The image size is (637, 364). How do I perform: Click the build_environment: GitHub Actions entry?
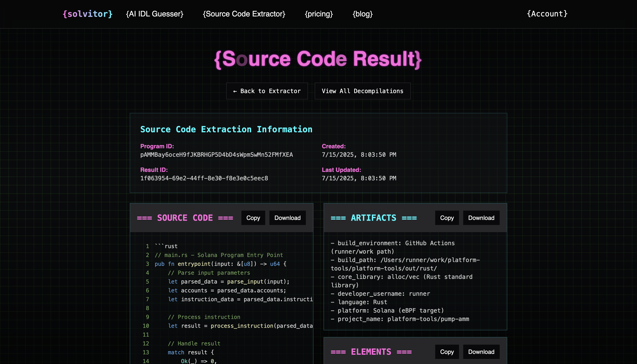(x=392, y=247)
